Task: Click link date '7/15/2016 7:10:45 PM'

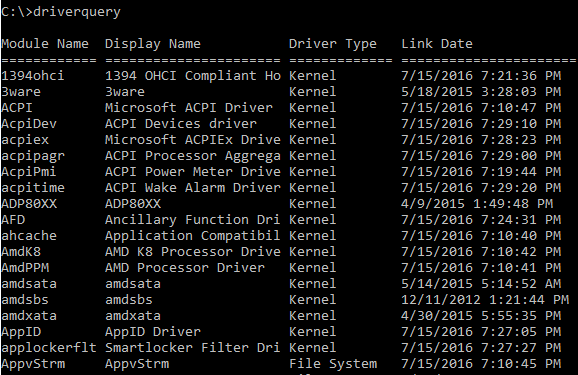Action: tap(481, 364)
